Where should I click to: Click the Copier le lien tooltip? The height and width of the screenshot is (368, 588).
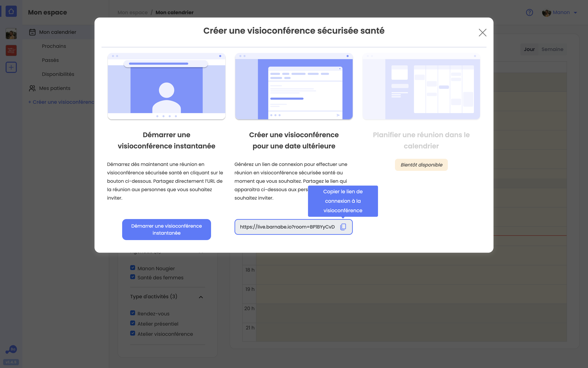343,201
